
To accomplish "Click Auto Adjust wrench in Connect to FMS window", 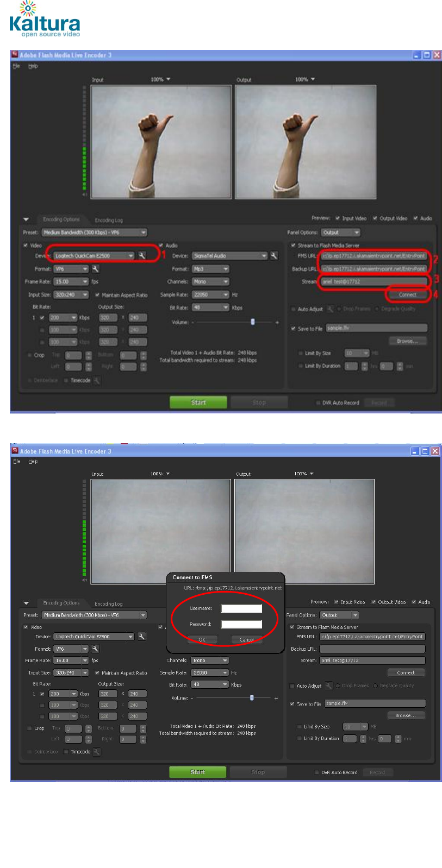I will pos(329,685).
